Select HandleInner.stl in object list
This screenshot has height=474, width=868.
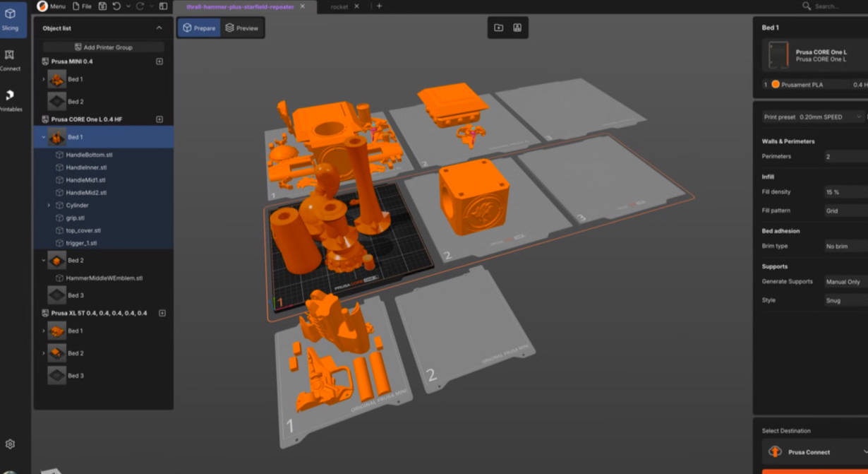86,167
